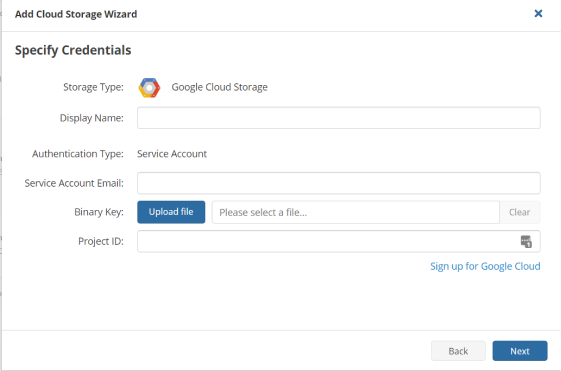Image resolution: width=561 pixels, height=371 pixels.
Task: Click the 'Service Account' authentication value
Action: tap(172, 154)
